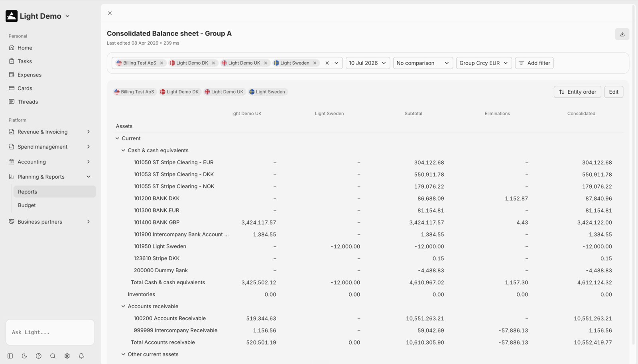638x364 pixels.
Task: Select the Reports submenu item
Action: click(x=55, y=192)
